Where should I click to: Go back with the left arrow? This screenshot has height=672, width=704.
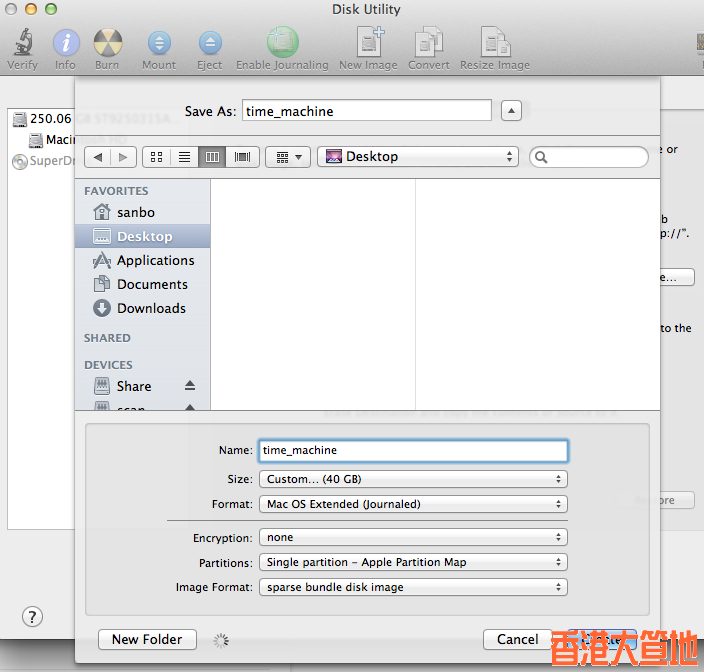click(x=97, y=157)
